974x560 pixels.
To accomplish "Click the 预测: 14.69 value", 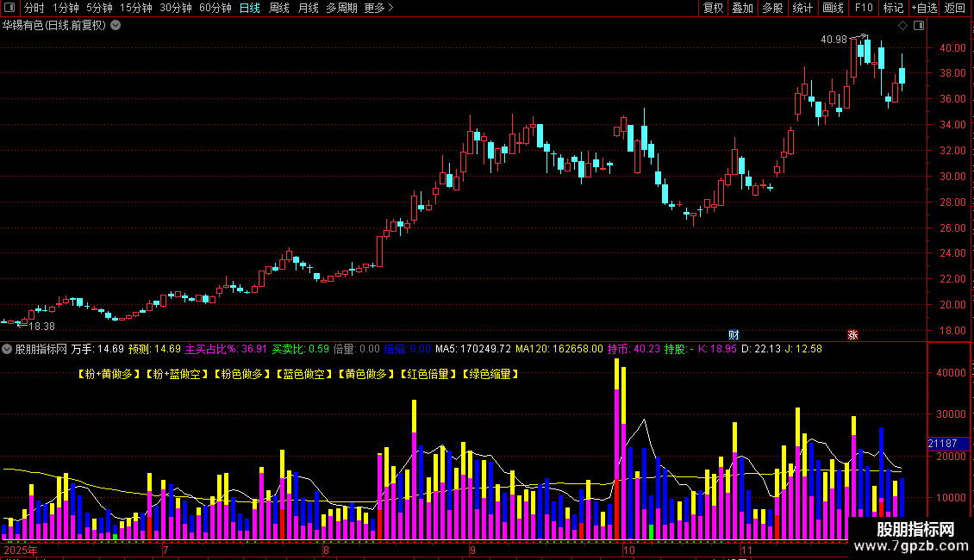I will (154, 349).
